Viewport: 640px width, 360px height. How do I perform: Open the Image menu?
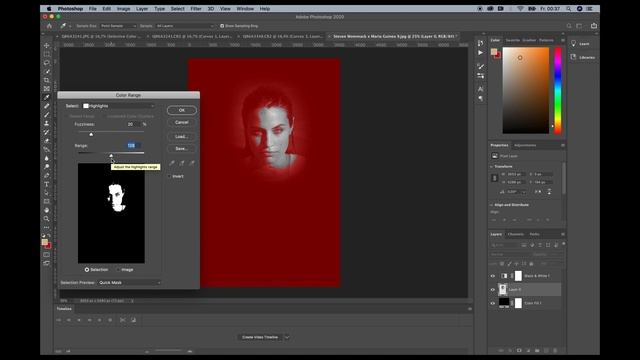[123, 9]
